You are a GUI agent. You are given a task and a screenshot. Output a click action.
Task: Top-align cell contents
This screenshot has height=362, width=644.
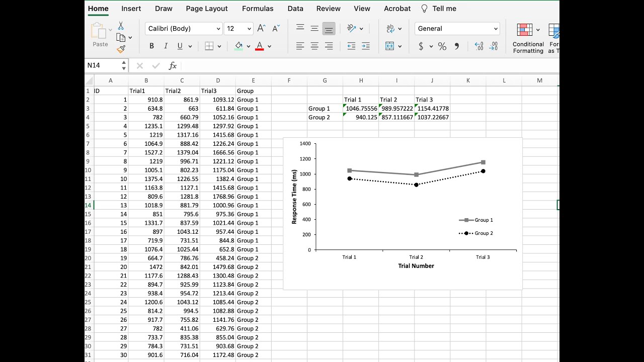300,29
